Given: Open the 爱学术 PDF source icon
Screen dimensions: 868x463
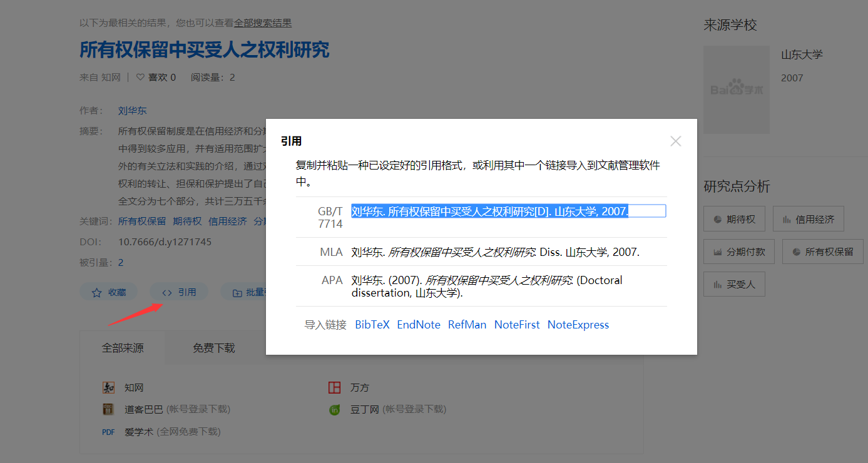Looking at the screenshot, I should coord(109,432).
